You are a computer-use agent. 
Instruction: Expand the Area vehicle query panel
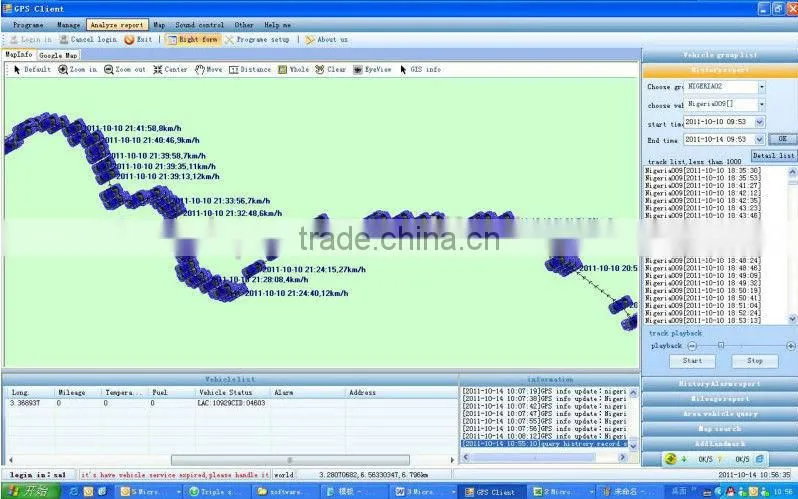[720, 414]
